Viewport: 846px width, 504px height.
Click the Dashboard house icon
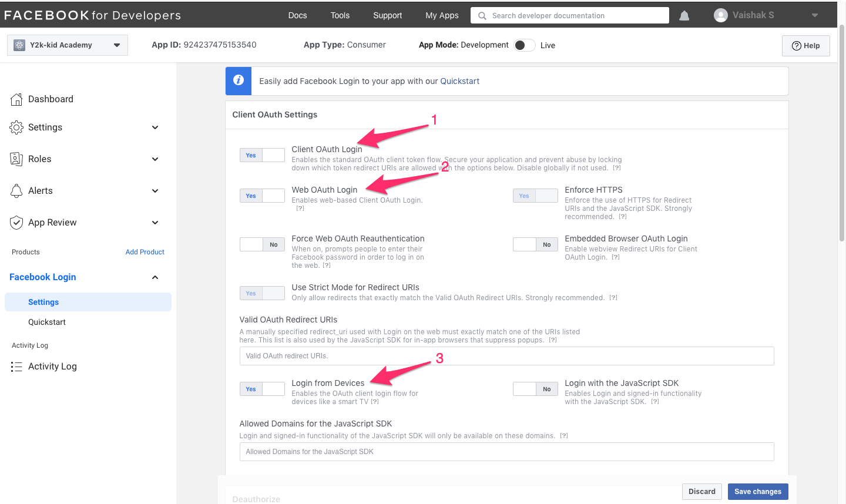[16, 99]
